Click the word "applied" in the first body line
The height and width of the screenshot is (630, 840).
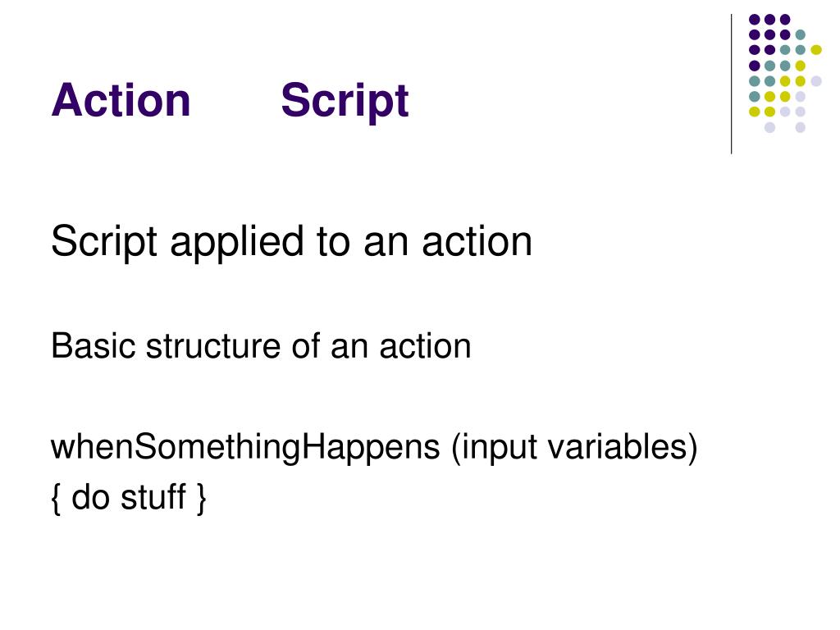(x=237, y=243)
